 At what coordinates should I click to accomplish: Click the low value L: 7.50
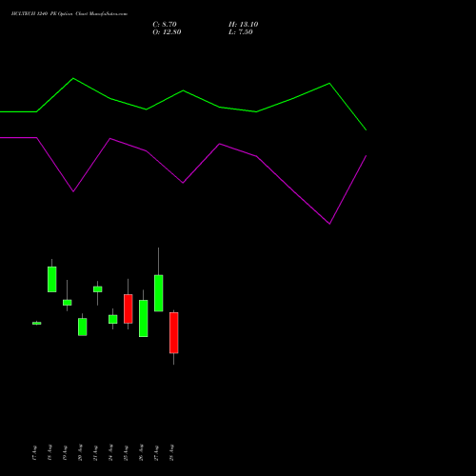click(x=241, y=32)
